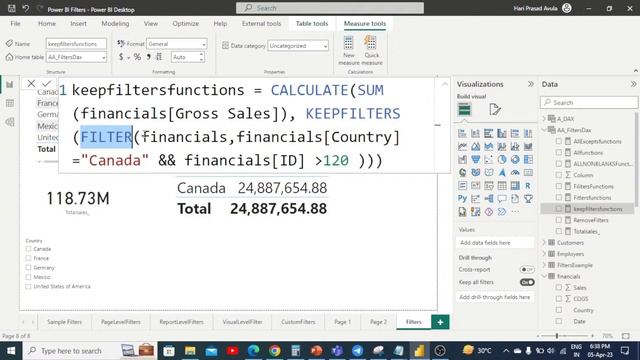The width and height of the screenshot is (640, 360).
Task: Choose the Stacked bar chart visual
Action: coord(462,133)
